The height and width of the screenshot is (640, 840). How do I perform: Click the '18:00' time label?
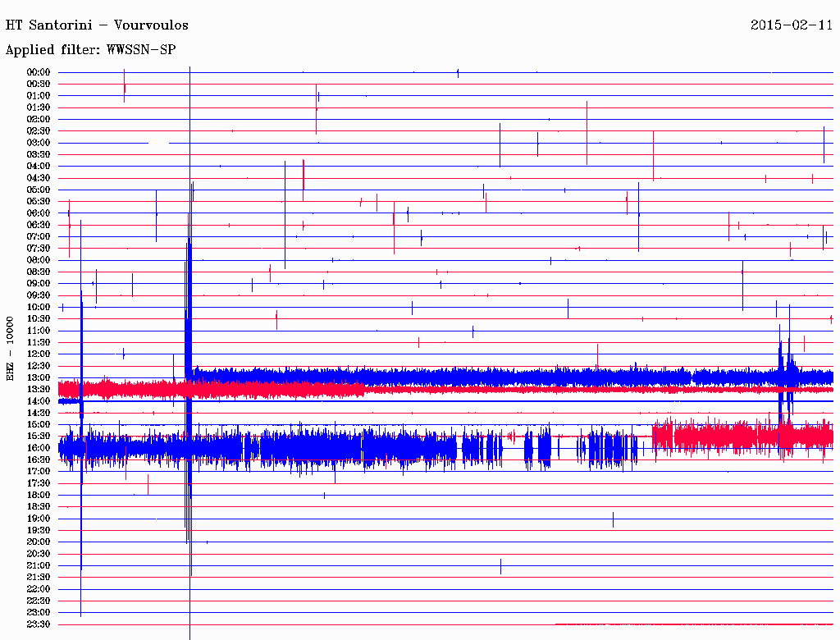coord(39,496)
